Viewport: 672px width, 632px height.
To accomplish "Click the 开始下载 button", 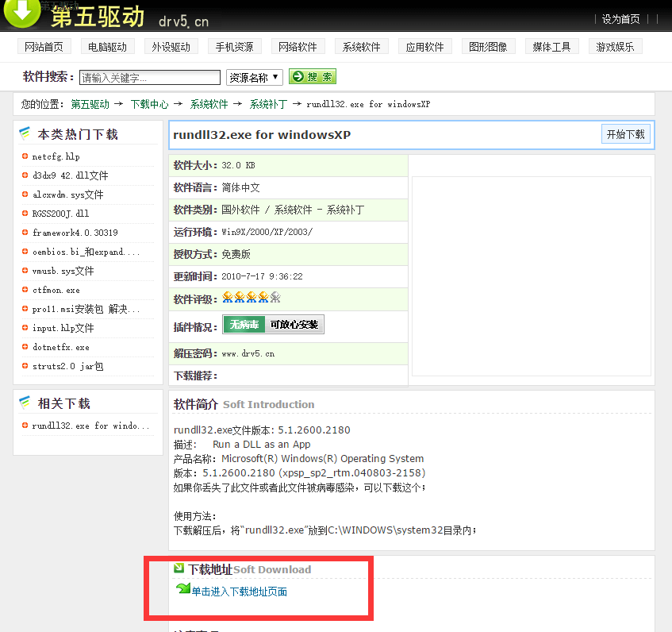I will coord(626,135).
